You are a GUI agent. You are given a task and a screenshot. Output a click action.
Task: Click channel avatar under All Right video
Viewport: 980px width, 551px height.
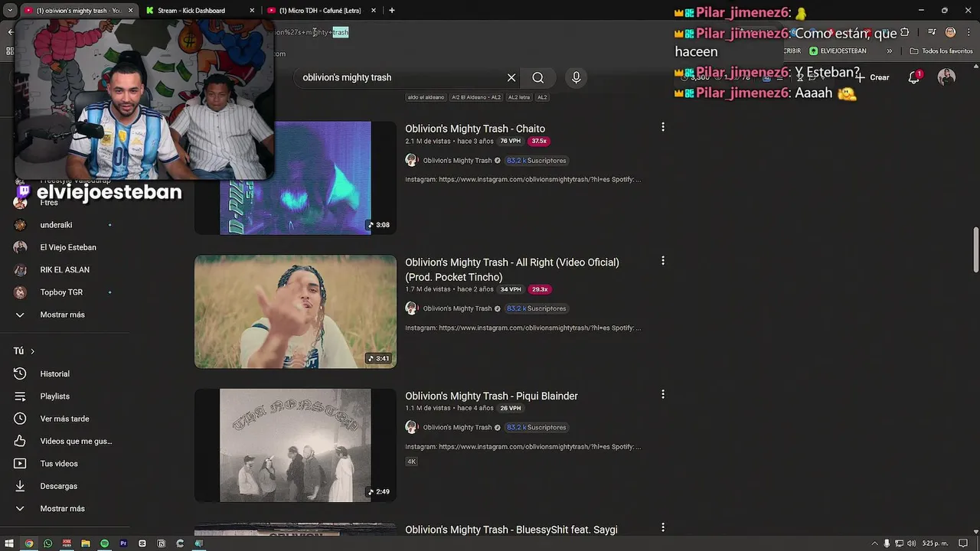pos(411,308)
